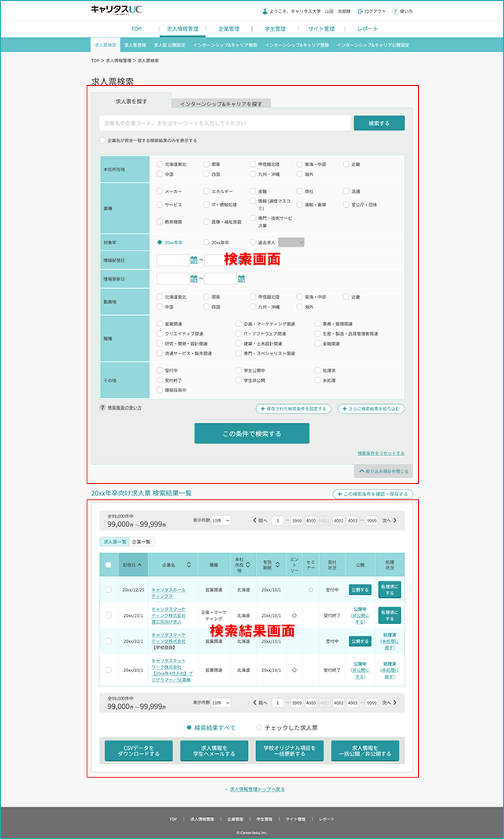Image resolution: width=504 pixels, height=839 pixels.
Task: Go to 前へ in pager above table
Action: tap(260, 521)
